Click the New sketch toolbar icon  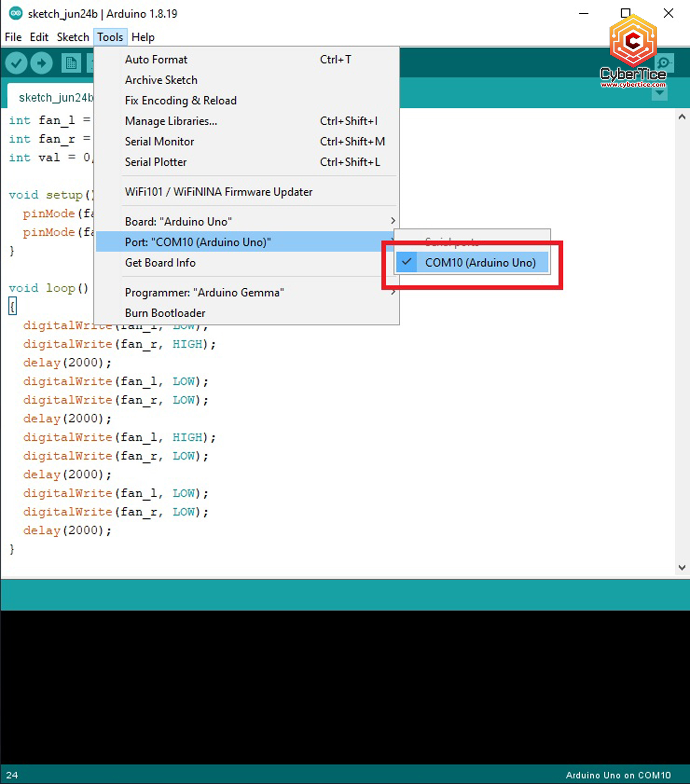pos(71,63)
